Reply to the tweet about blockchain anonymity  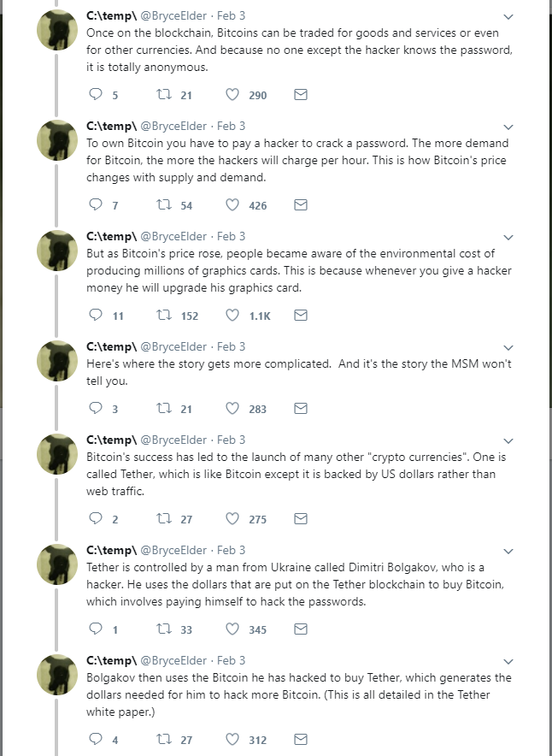tap(96, 95)
